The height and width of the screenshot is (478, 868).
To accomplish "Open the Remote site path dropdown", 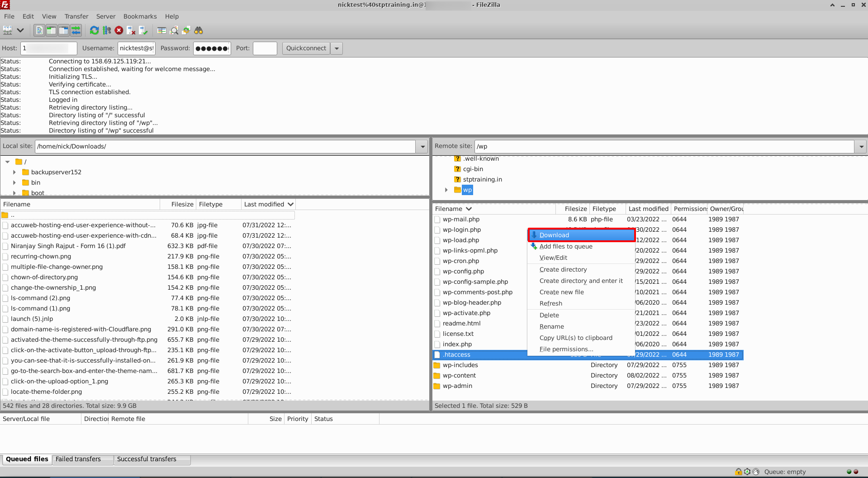I will pos(861,146).
